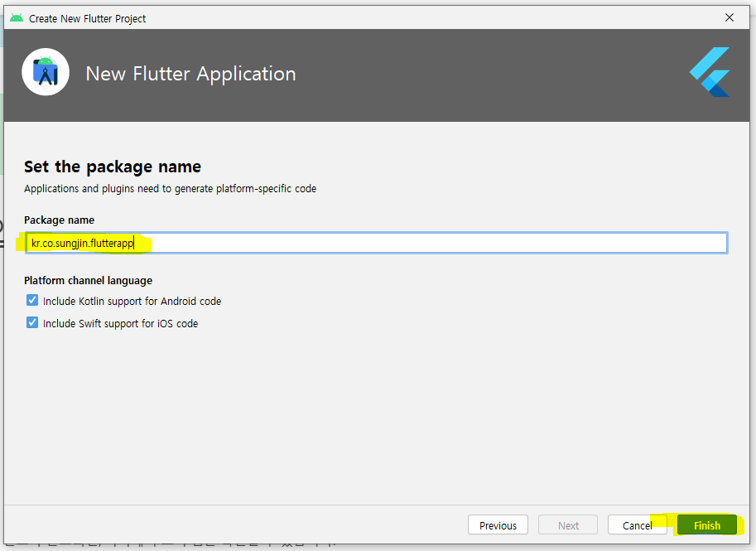Click 'Applications and plugins need to generate' description
The width and height of the screenshot is (756, 551).
click(171, 189)
